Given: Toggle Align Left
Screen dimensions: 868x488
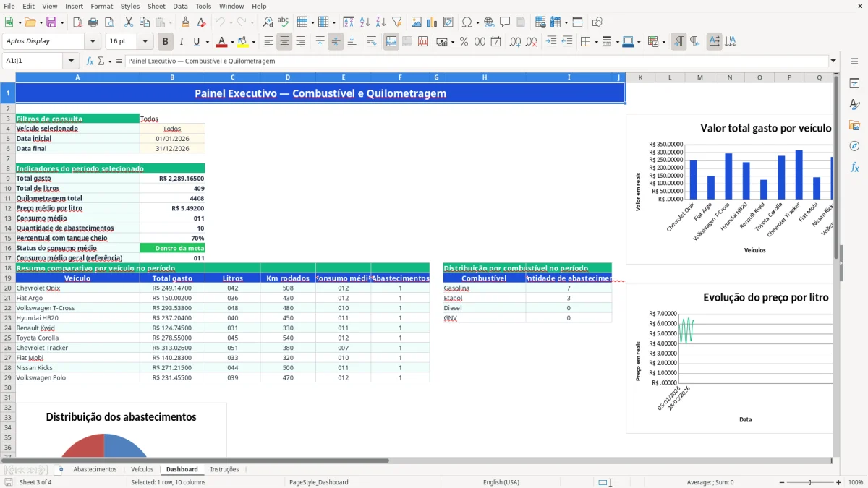Looking at the screenshot, I should 268,41.
